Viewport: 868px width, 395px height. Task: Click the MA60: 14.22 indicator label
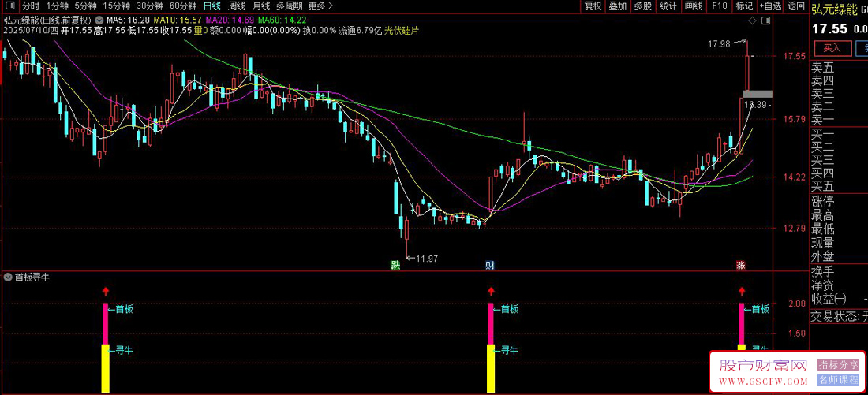[x=282, y=20]
